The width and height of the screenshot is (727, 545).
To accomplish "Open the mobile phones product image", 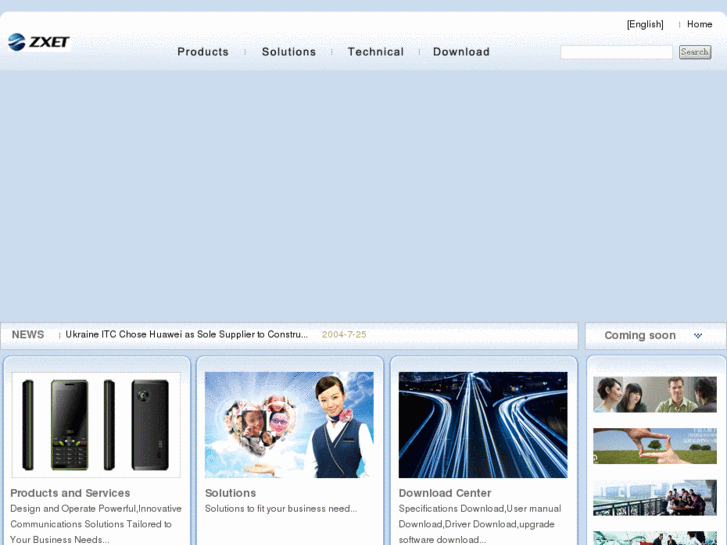I will pyautogui.click(x=96, y=425).
